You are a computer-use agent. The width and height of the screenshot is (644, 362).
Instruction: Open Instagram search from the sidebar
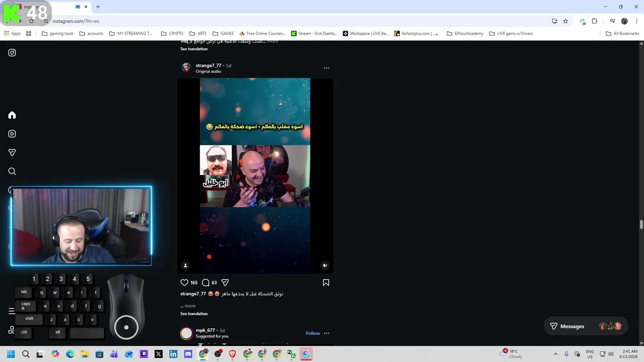[12, 171]
